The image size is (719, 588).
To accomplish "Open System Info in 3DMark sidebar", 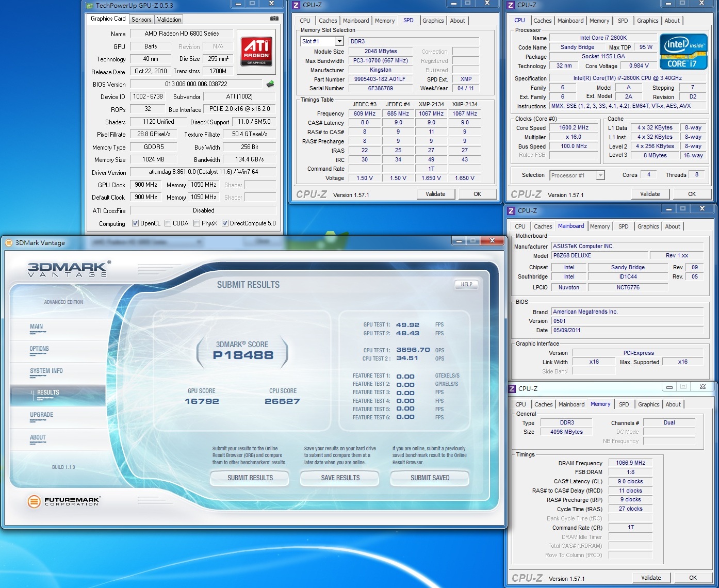I will [46, 371].
